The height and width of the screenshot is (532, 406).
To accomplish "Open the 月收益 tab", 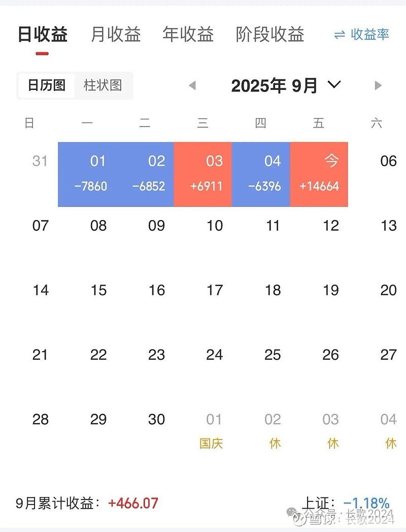I will [x=116, y=35].
